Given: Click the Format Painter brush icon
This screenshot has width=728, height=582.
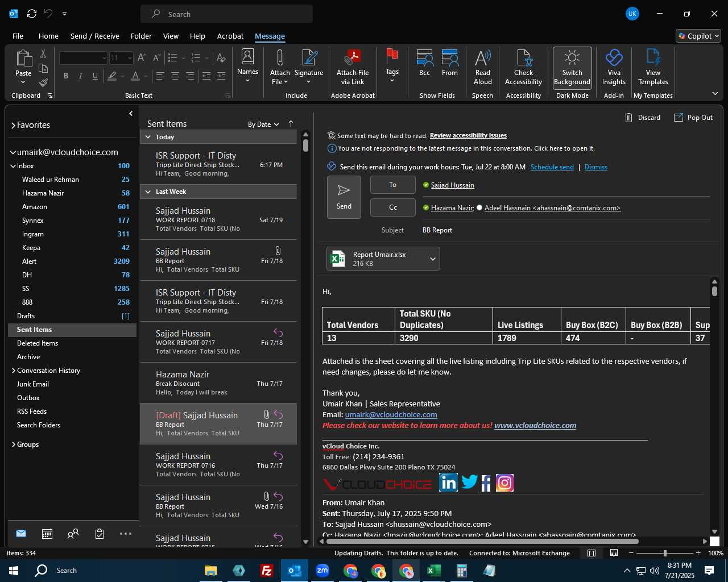Looking at the screenshot, I should pos(43,83).
